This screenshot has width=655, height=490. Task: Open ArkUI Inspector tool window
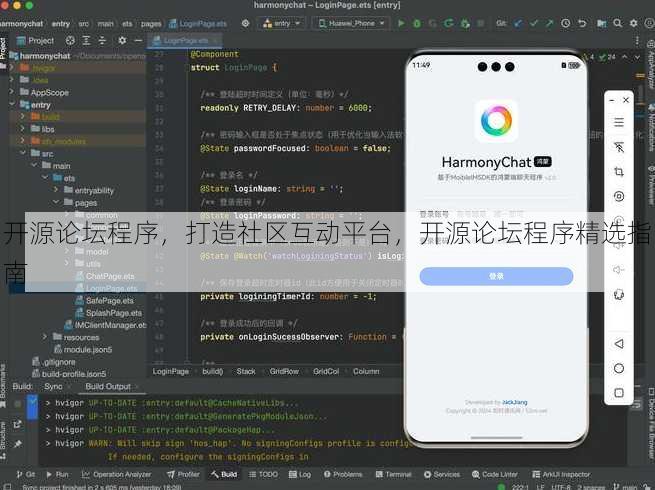(x=561, y=474)
